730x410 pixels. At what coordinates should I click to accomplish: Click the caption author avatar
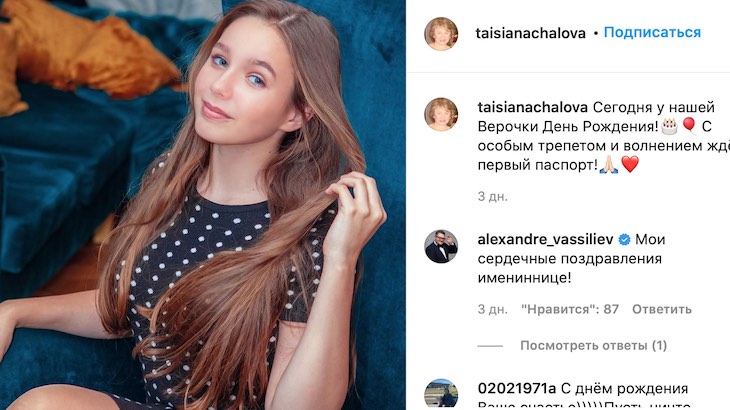click(441, 114)
